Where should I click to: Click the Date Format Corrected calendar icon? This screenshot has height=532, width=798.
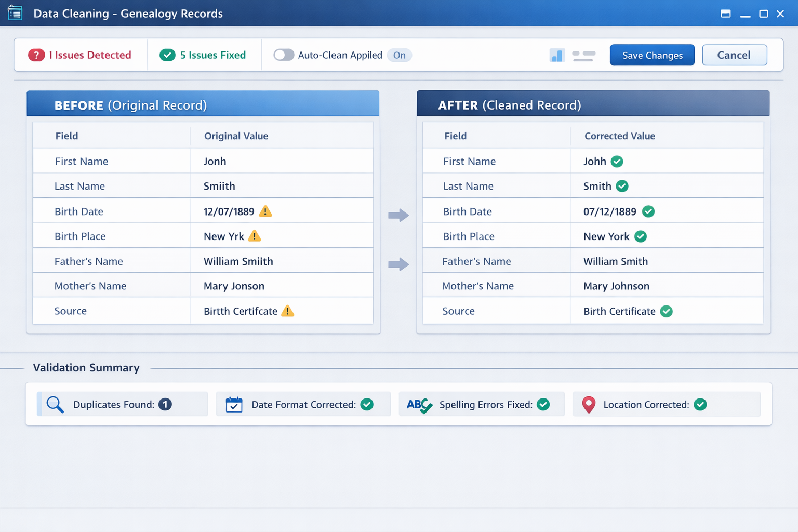tap(234, 404)
